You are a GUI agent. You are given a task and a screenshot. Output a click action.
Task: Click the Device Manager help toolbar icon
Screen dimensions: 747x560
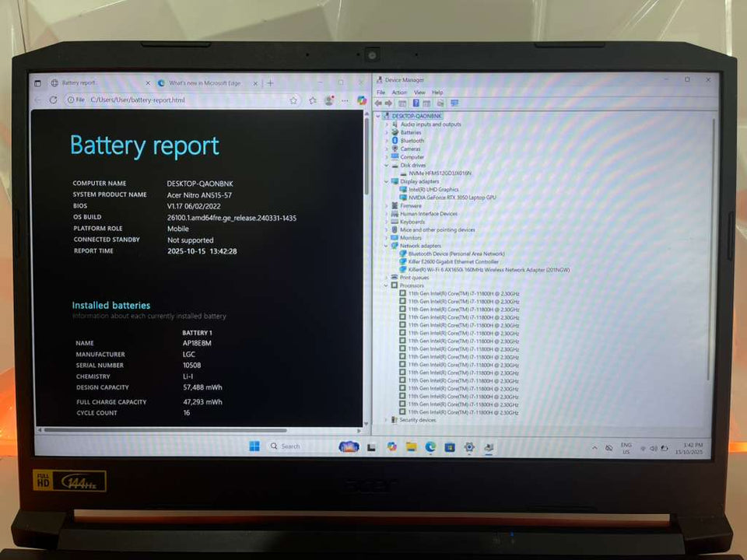pos(416,103)
